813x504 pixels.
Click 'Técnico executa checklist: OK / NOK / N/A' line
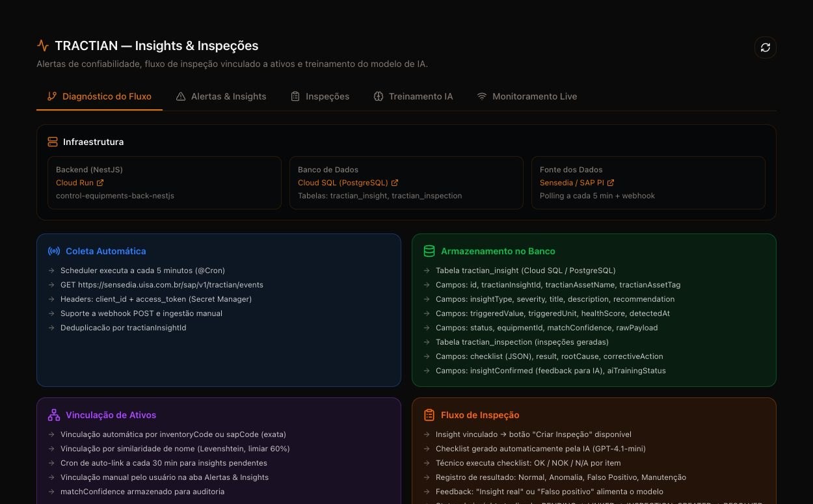[x=528, y=463]
